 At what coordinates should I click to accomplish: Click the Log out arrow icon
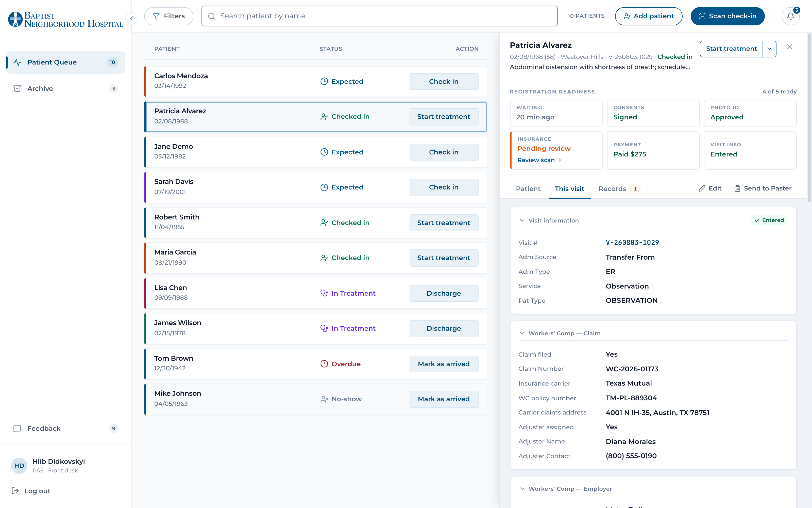15,491
